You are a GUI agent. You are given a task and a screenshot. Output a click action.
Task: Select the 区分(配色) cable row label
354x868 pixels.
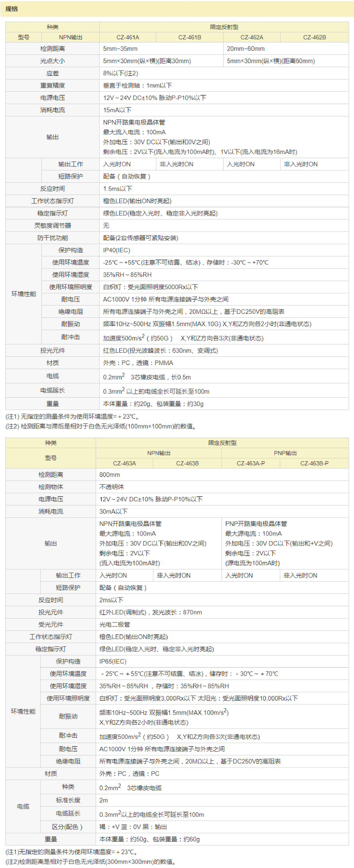[68, 827]
